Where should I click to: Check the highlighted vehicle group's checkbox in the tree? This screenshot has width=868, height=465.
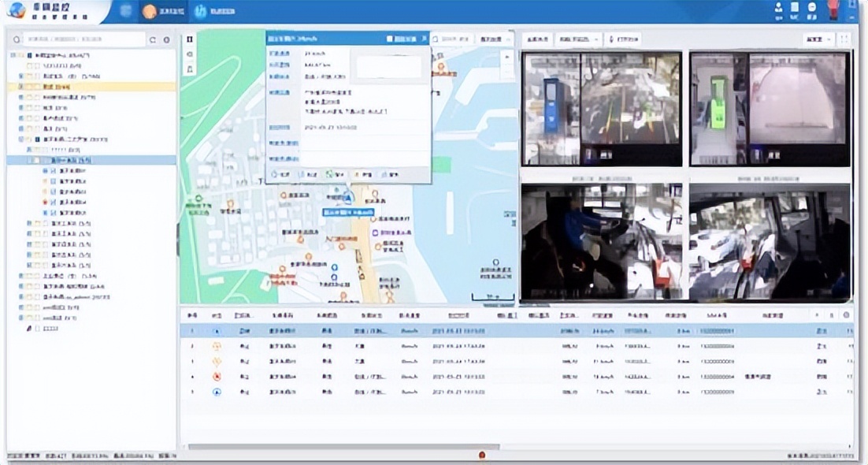point(38,159)
